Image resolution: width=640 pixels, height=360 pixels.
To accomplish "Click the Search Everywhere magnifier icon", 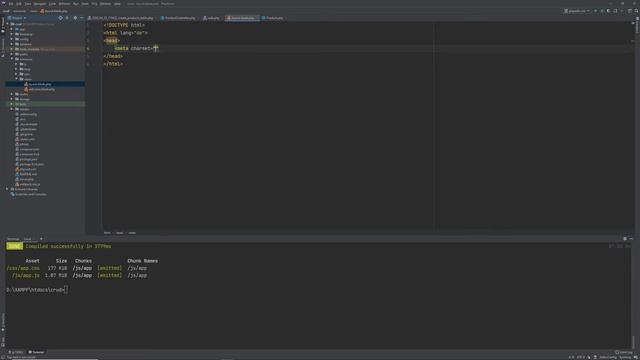I will pos(636,11).
